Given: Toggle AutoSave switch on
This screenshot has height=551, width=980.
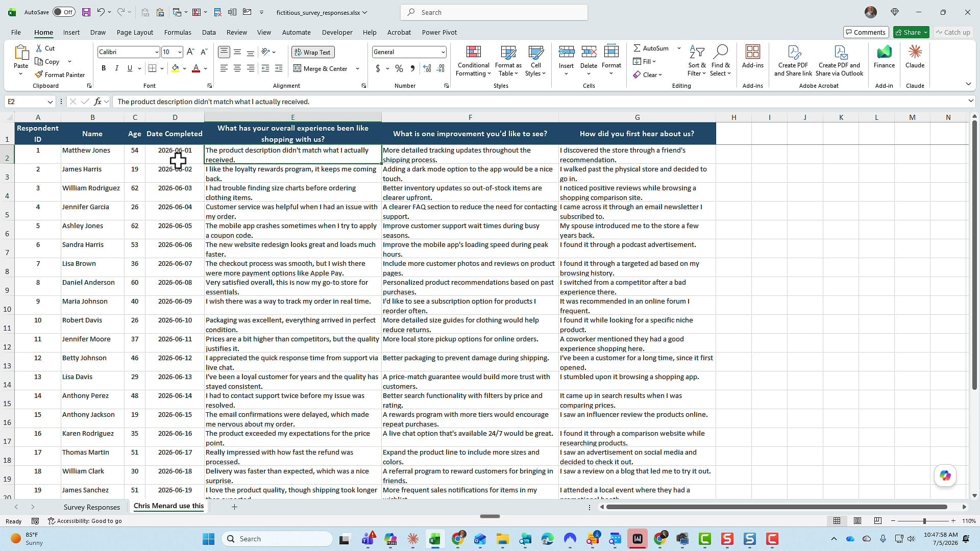Looking at the screenshot, I should (64, 12).
